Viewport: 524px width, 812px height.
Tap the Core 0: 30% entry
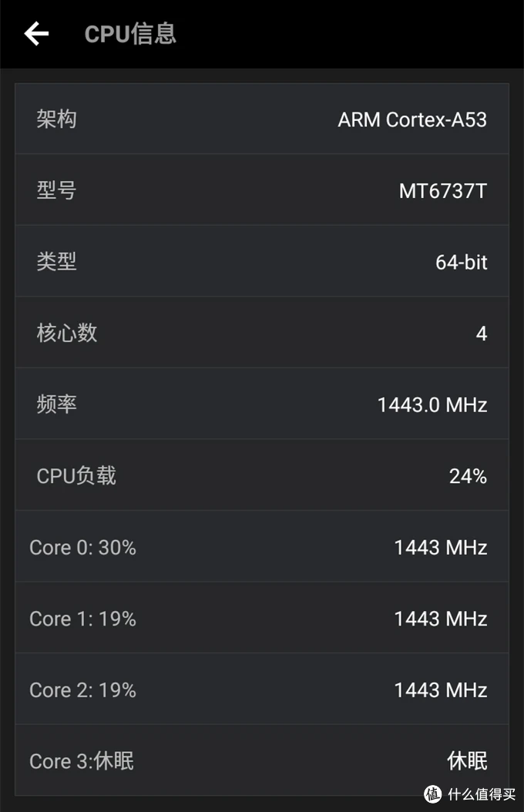click(x=82, y=548)
